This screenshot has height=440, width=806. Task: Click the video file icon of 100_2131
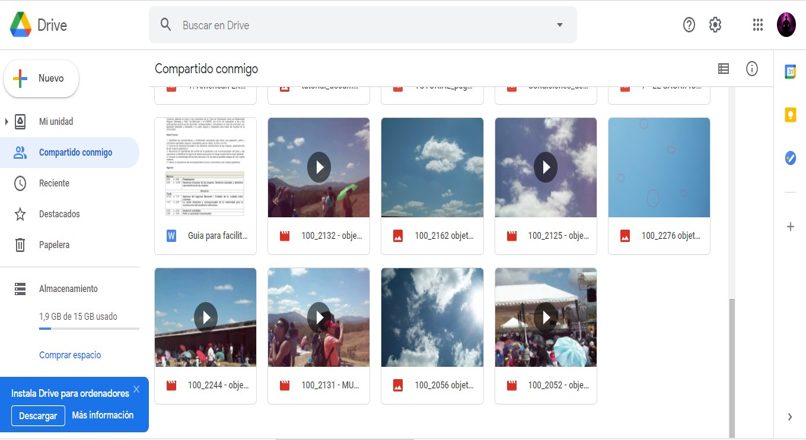coord(285,386)
